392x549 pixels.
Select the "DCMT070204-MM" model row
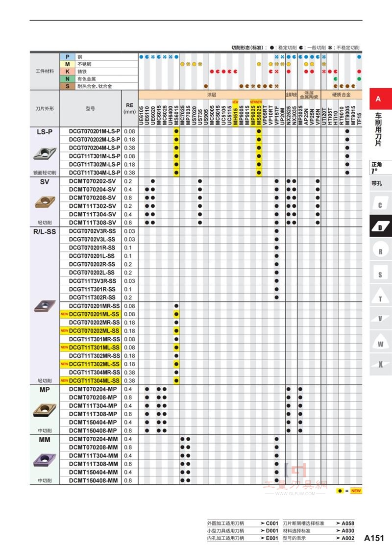point(94,439)
